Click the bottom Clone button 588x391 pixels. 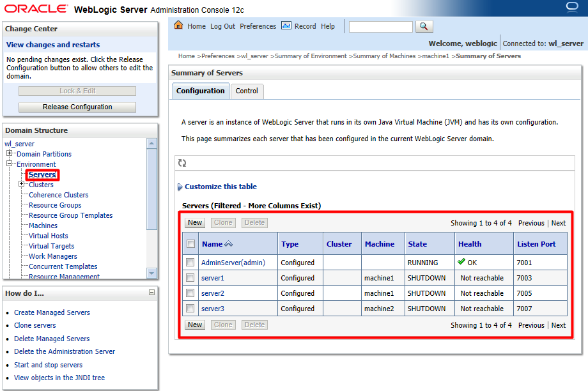[223, 325]
